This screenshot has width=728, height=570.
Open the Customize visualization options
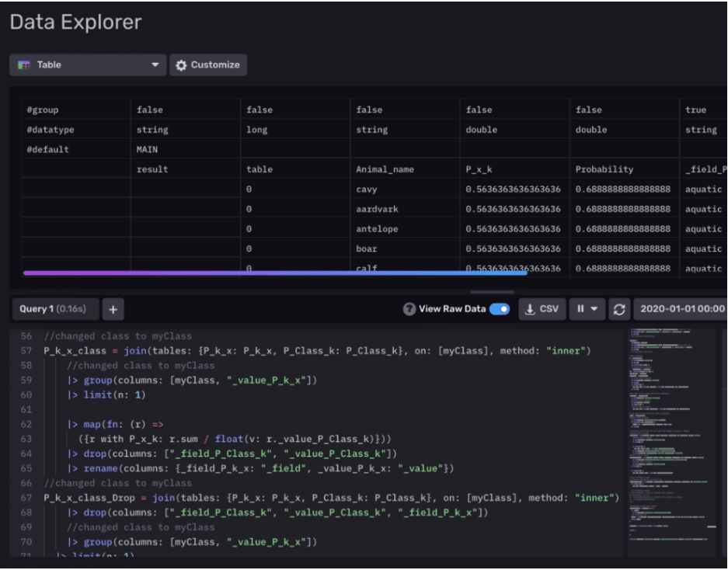coord(208,64)
